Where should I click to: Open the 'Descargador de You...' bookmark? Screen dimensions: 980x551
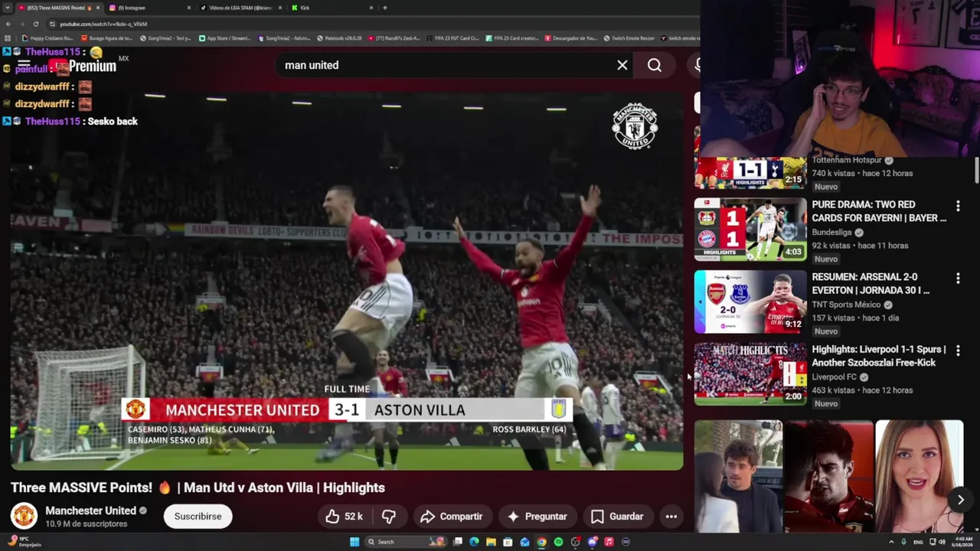571,38
